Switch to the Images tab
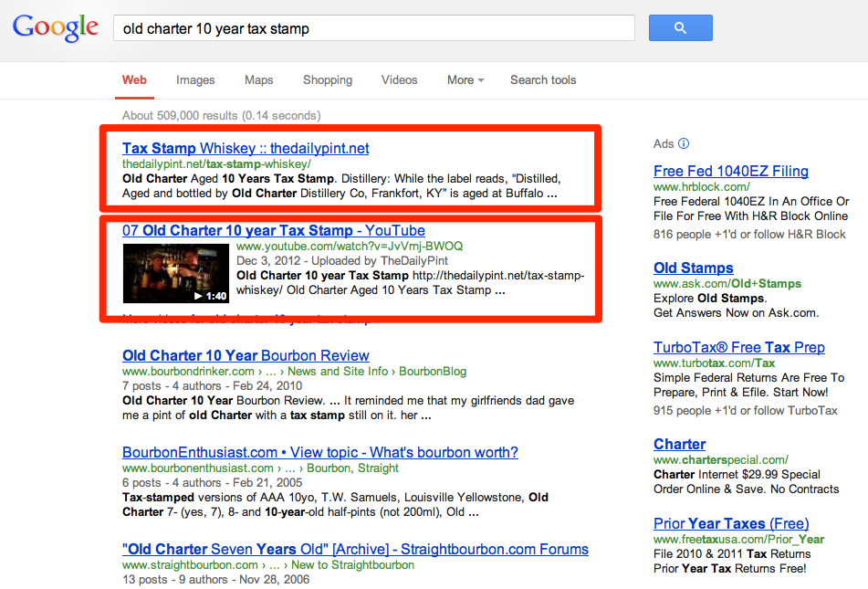This screenshot has width=868, height=589. (x=195, y=79)
